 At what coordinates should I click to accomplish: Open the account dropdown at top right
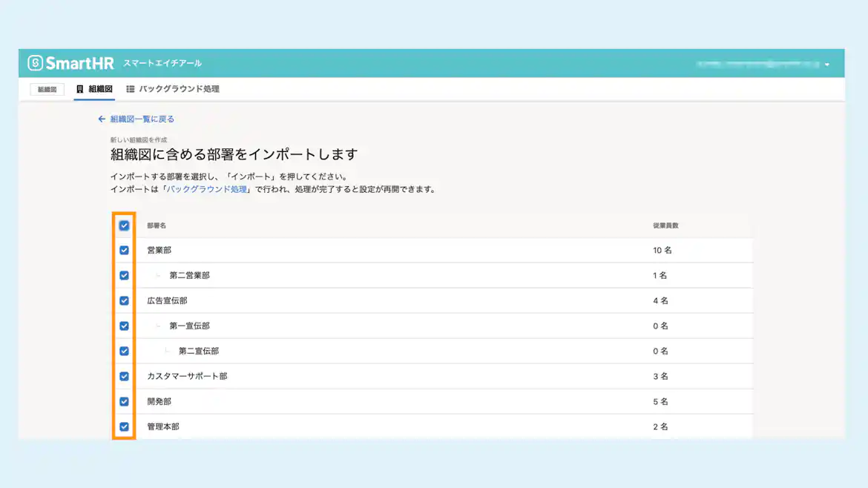[826, 63]
